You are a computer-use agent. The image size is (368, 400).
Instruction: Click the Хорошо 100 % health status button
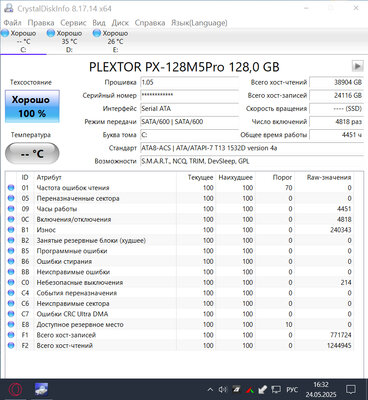(x=32, y=106)
